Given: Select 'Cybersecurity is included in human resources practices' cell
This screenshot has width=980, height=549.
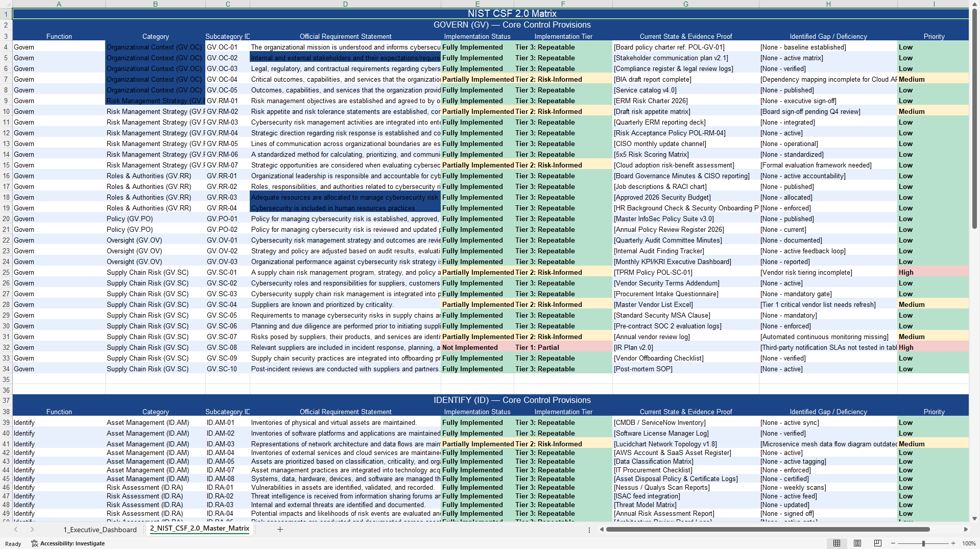Looking at the screenshot, I should [345, 208].
